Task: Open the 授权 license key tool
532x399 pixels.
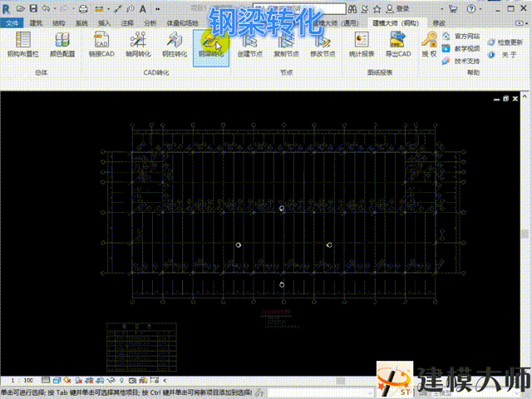Action: [x=429, y=44]
